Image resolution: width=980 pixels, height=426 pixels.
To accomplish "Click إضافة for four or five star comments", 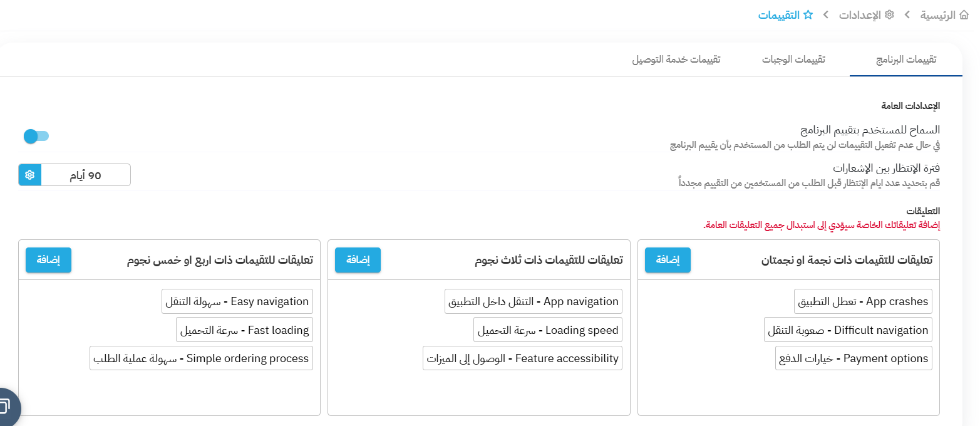I will coord(48,260).
